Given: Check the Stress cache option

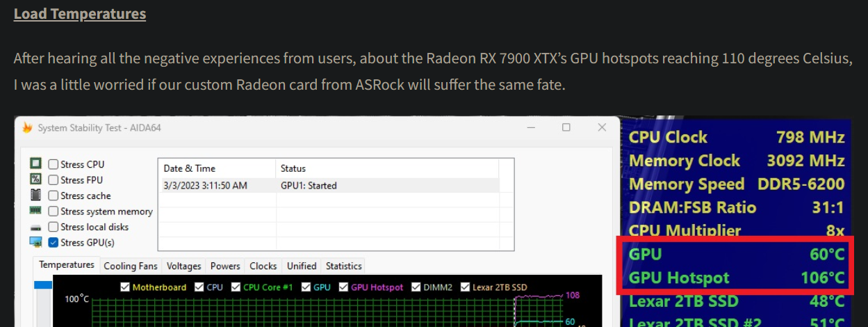Looking at the screenshot, I should tap(54, 196).
